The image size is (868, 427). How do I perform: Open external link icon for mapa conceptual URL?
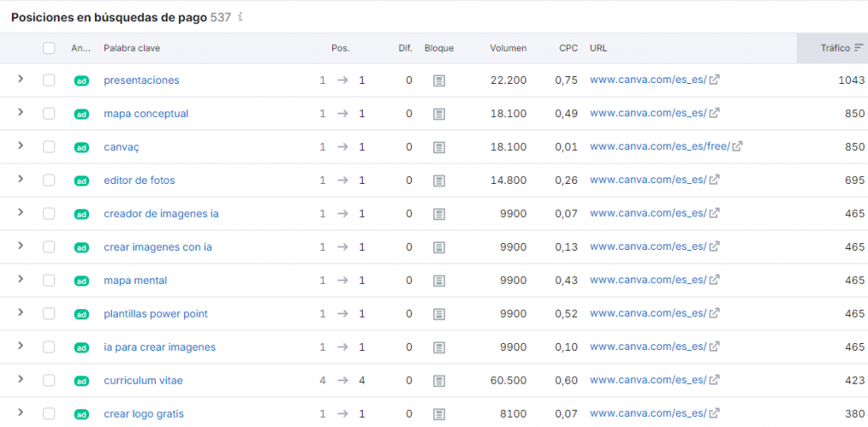pos(715,114)
